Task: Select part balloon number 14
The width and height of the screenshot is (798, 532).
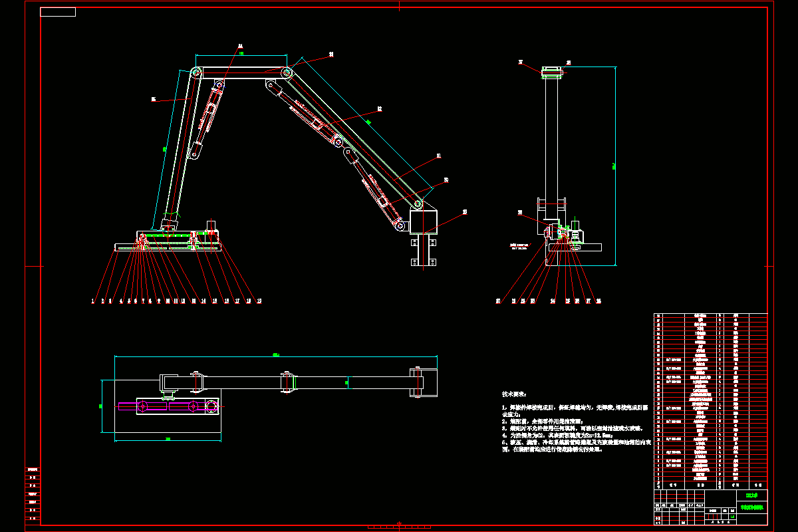Action: point(203,301)
